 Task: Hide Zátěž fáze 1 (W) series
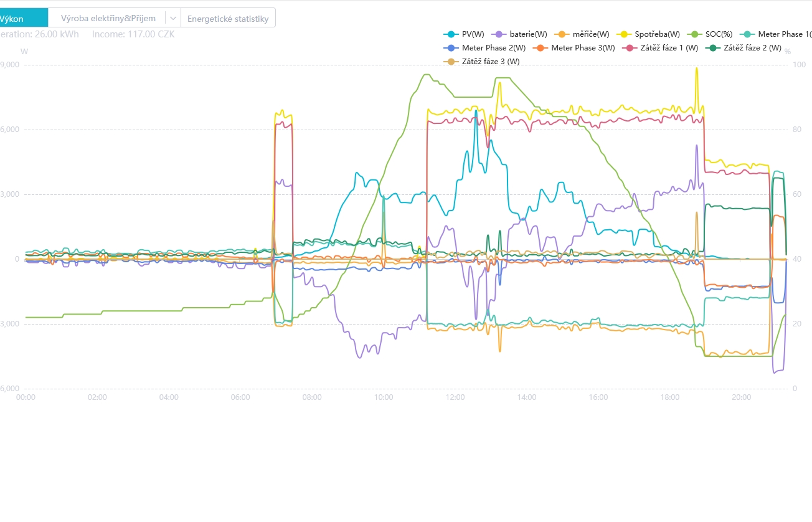pos(661,48)
